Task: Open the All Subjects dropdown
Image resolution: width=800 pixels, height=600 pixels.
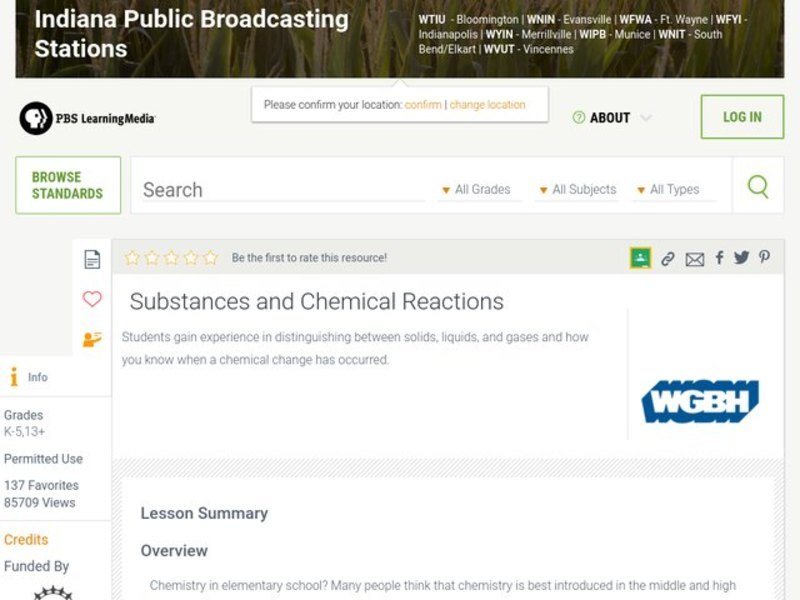Action: [578, 189]
